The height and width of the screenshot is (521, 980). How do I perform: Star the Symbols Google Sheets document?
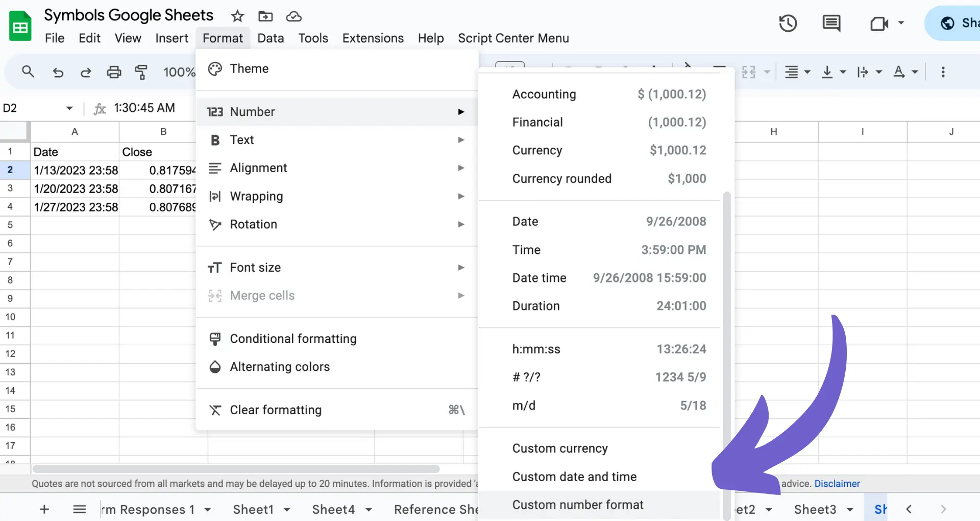coord(237,16)
